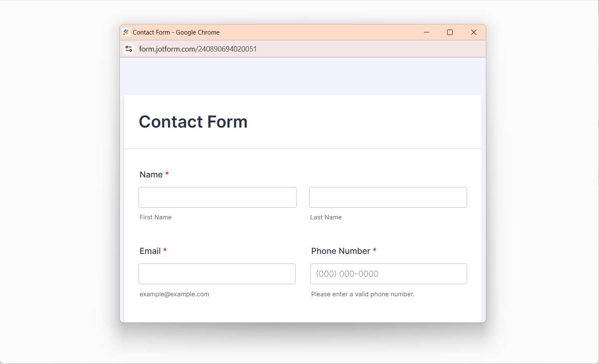Select the form.jotform.com URL in the address bar
The image size is (599, 364).
click(x=198, y=49)
